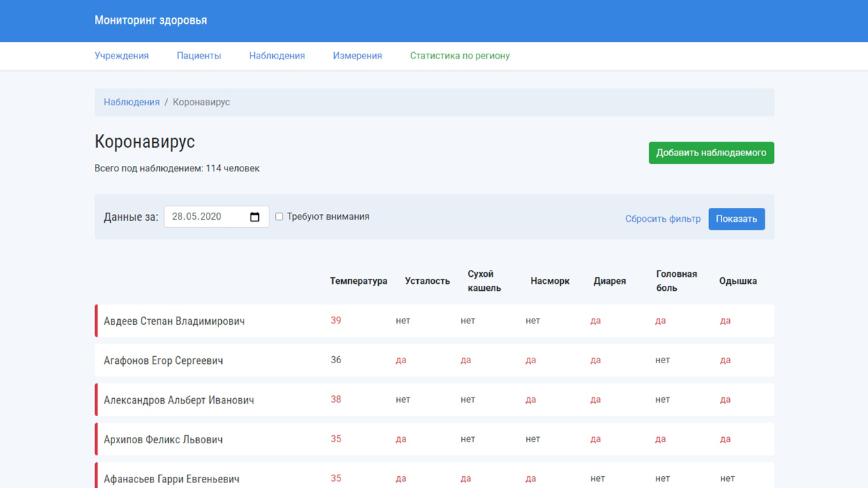
Task: Open Афанасьев Гарри Евгеньевич's row
Action: click(172, 479)
